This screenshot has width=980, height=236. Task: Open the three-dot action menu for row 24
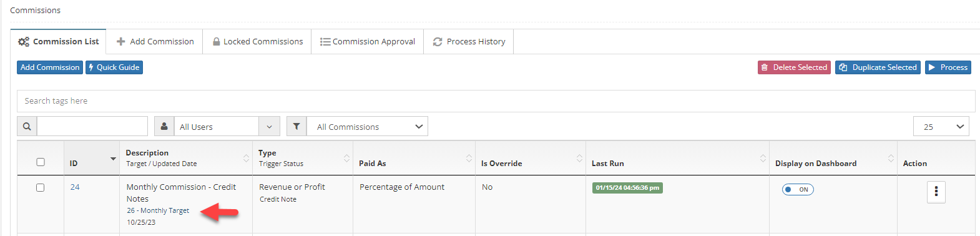point(936,192)
